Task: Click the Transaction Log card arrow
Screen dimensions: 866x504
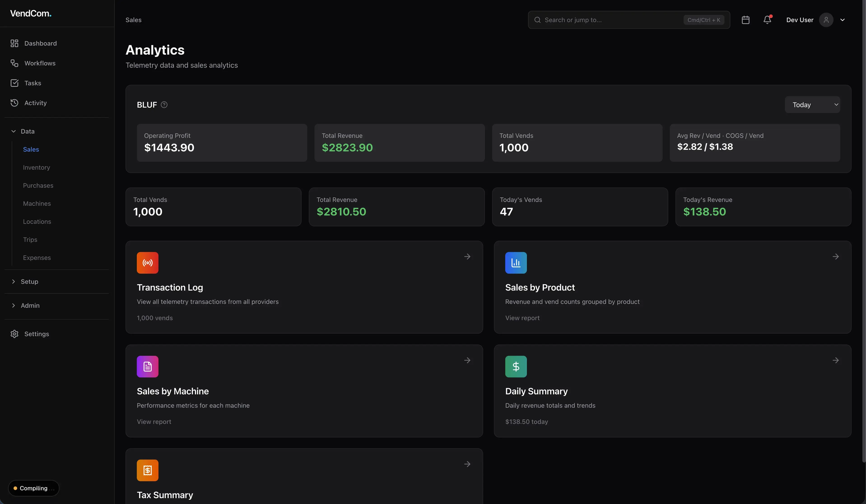Action: 467,257
